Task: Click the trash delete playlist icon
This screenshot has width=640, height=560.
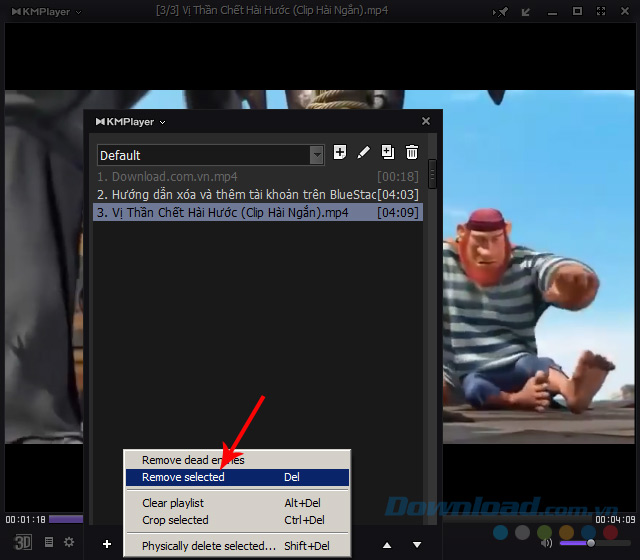Action: pos(412,152)
